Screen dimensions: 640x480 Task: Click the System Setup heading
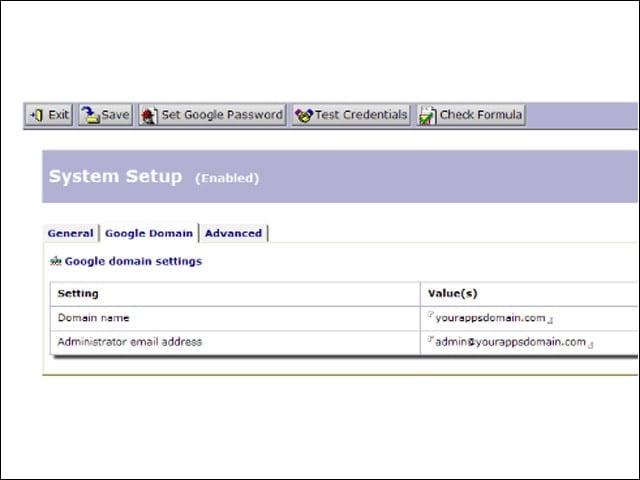click(x=116, y=177)
